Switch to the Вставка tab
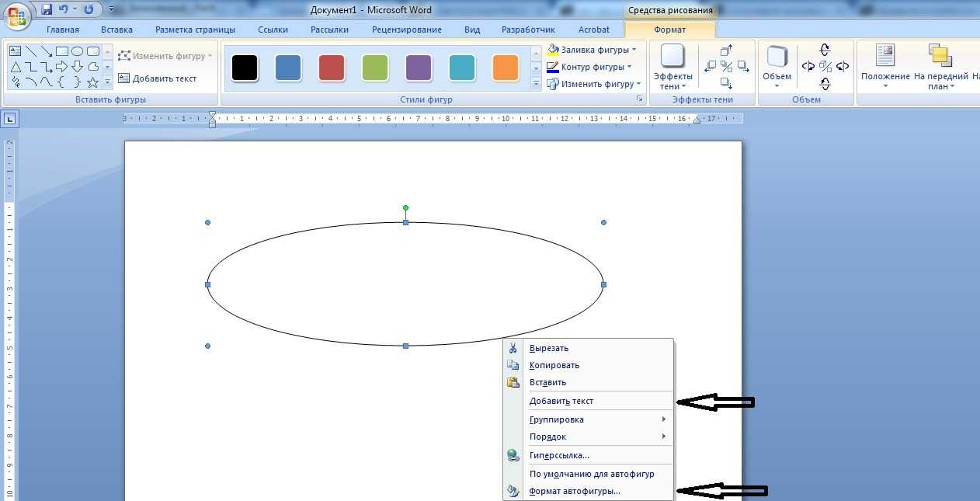 pyautogui.click(x=116, y=30)
